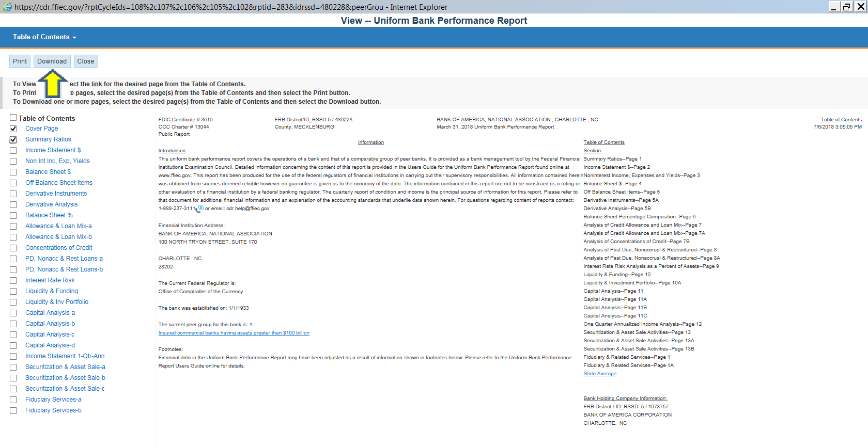
Task: Open the insured commercial banks peer group link
Action: pos(234,333)
